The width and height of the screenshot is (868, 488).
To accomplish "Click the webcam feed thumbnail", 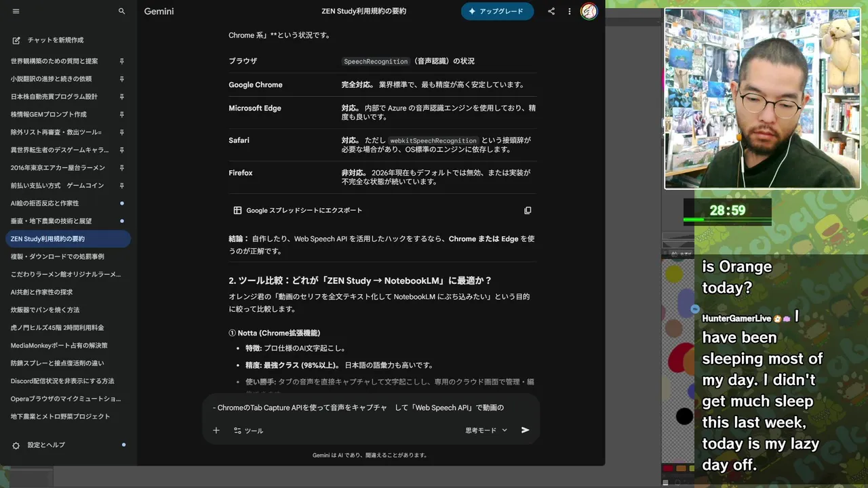I will coord(762,99).
